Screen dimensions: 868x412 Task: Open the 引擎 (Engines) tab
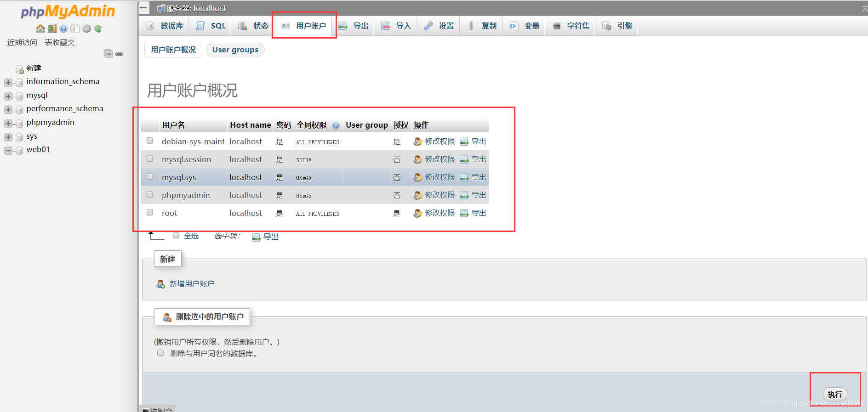[617, 26]
